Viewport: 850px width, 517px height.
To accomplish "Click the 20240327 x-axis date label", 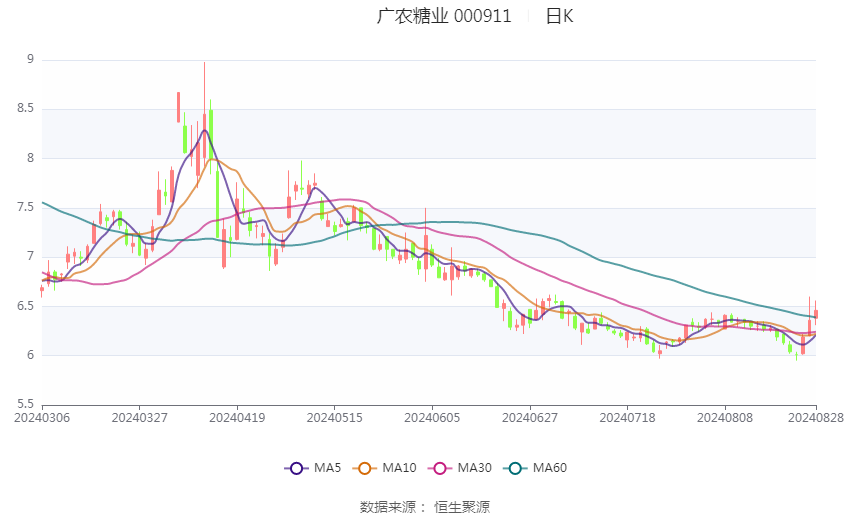I will pos(139,418).
